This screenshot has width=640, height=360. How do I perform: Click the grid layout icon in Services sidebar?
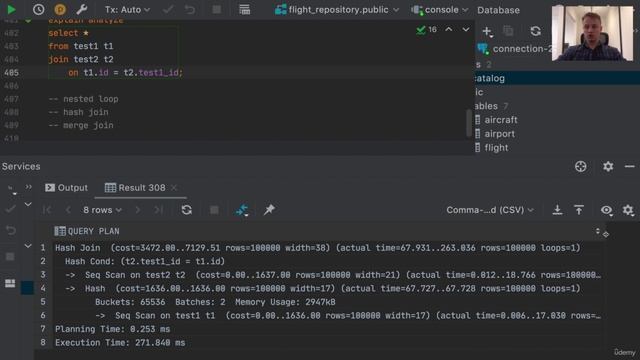10,283
